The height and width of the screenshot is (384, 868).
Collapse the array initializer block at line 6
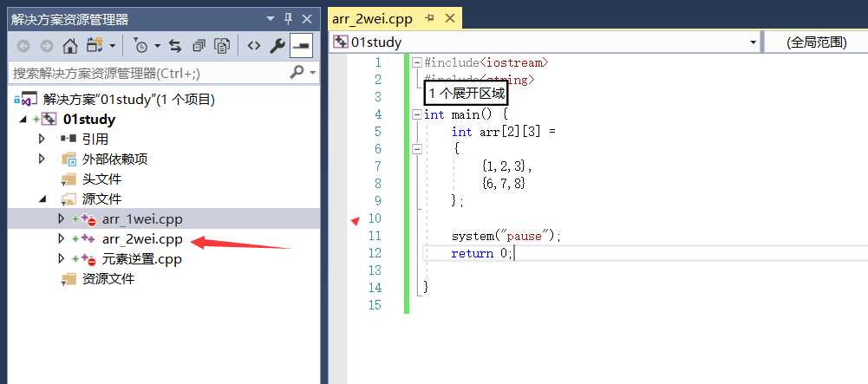pos(417,149)
